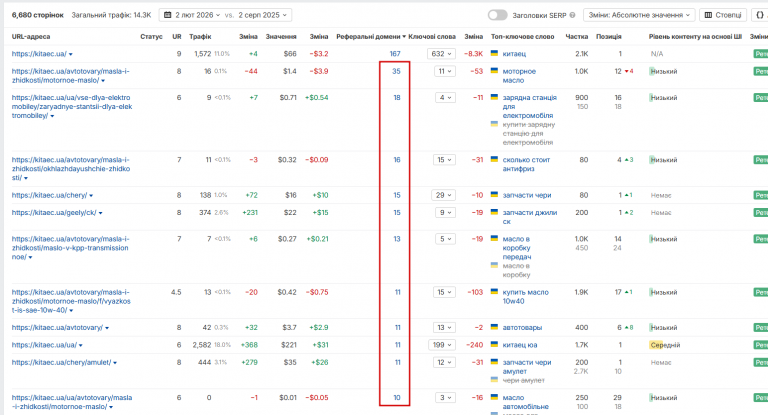
Task: Sort by UR column header
Action: 177,37
